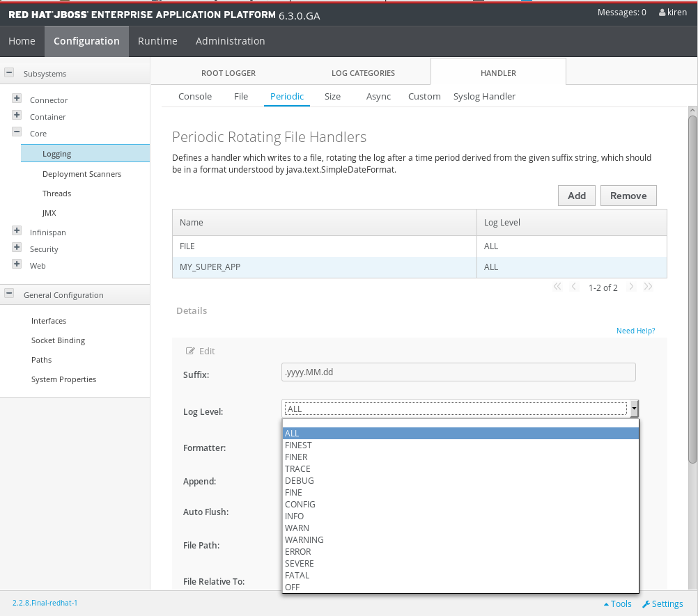Open the Need Help? link
698x616 pixels.
click(635, 331)
